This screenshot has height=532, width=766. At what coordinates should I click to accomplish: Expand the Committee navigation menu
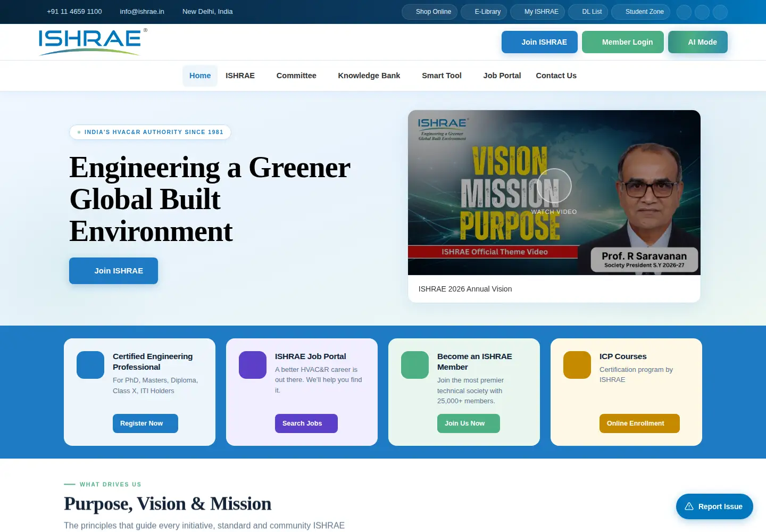(x=296, y=76)
